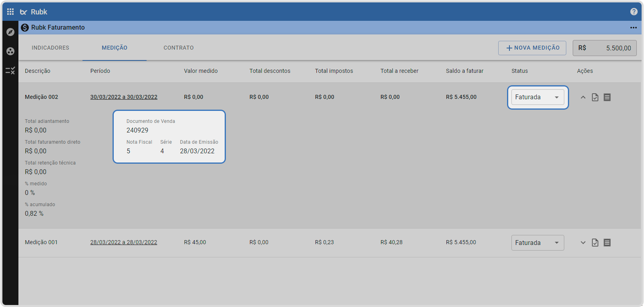This screenshot has width=644, height=307.
Task: Open the Status dropdown for Medição 002
Action: pyautogui.click(x=538, y=97)
